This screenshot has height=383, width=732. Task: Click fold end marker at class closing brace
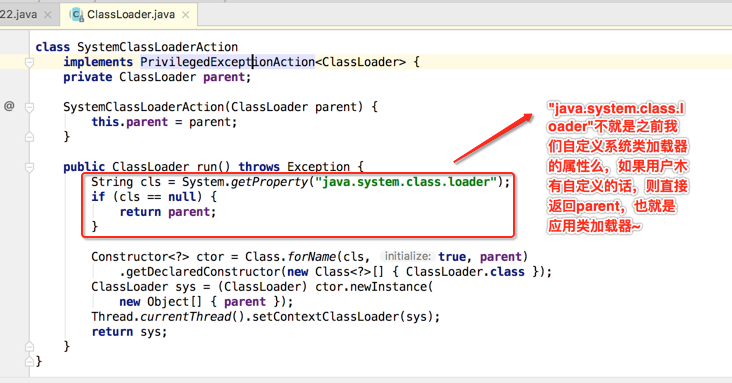[x=29, y=361]
